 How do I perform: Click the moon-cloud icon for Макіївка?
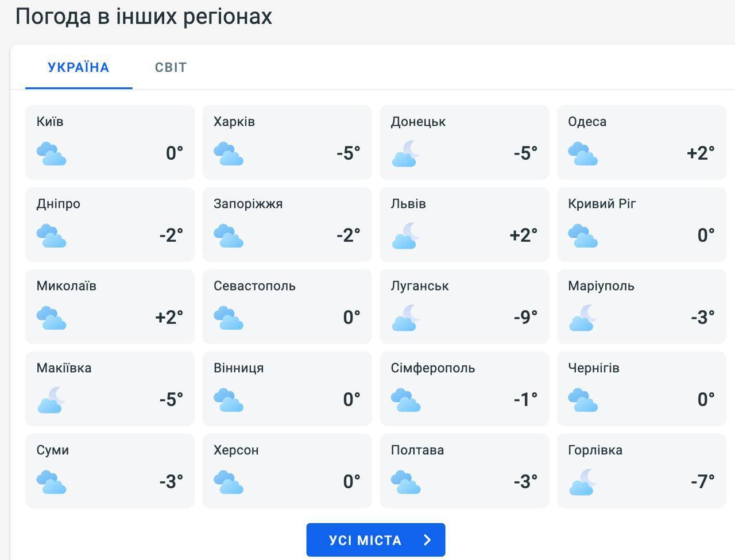[x=51, y=400]
